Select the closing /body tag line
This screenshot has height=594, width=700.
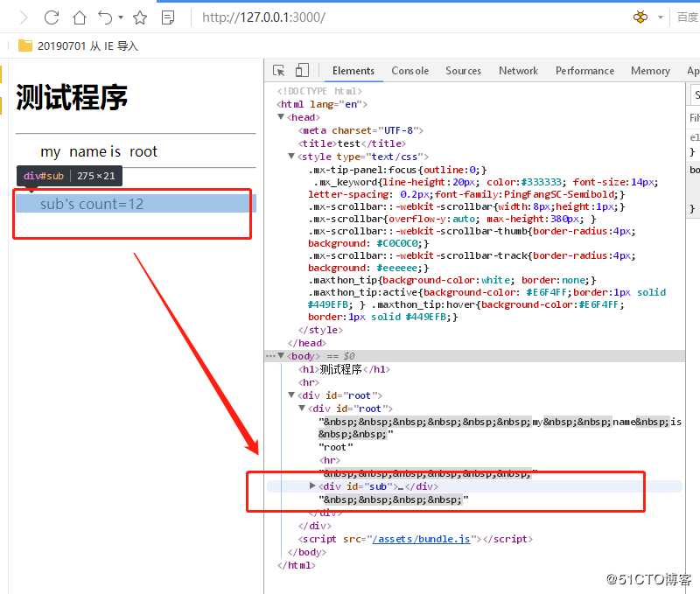coord(307,552)
